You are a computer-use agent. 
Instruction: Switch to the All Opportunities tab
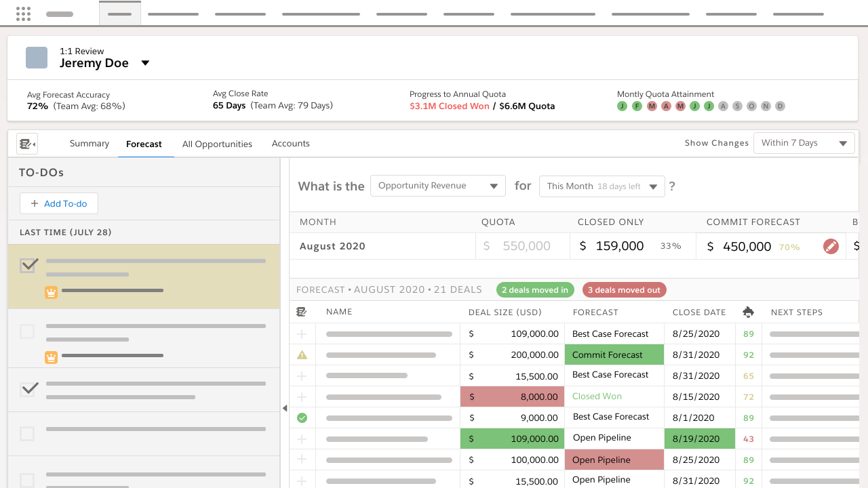(217, 144)
